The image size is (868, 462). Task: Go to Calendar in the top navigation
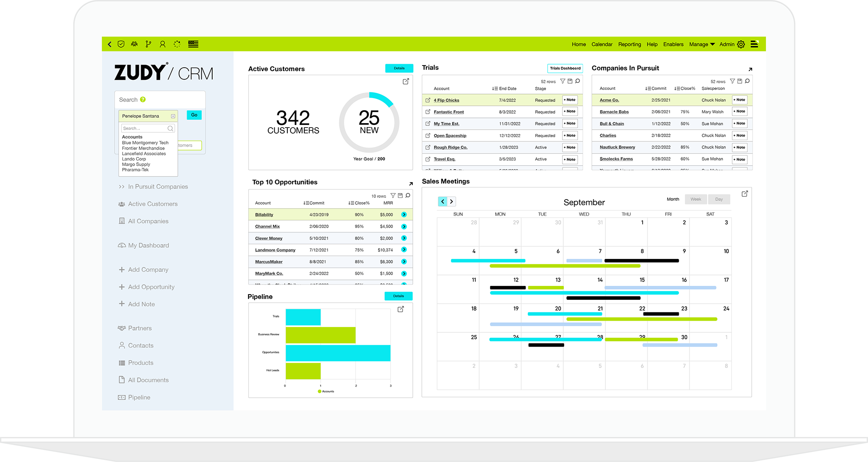click(x=602, y=44)
